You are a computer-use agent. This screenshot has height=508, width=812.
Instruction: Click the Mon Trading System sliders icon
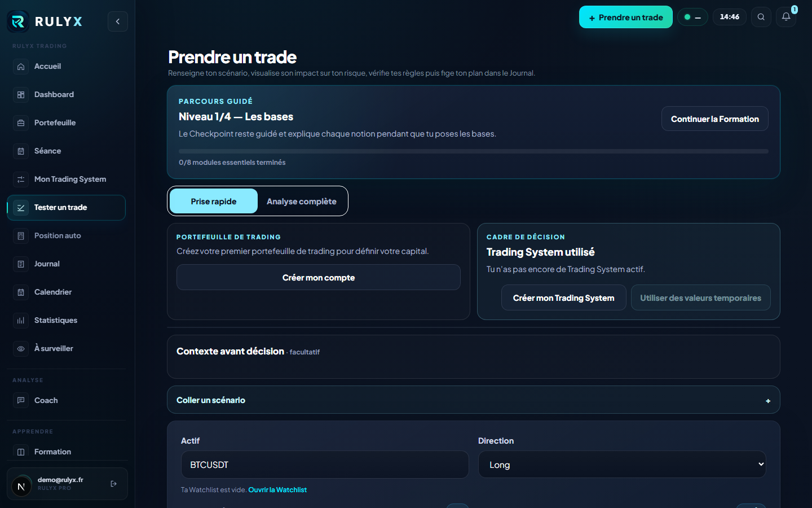(21, 179)
